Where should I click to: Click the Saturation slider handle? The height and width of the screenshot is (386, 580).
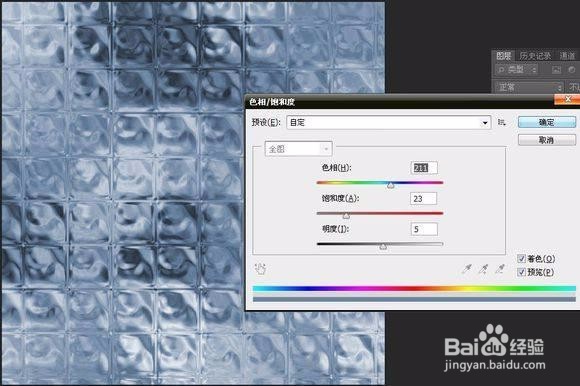click(346, 216)
